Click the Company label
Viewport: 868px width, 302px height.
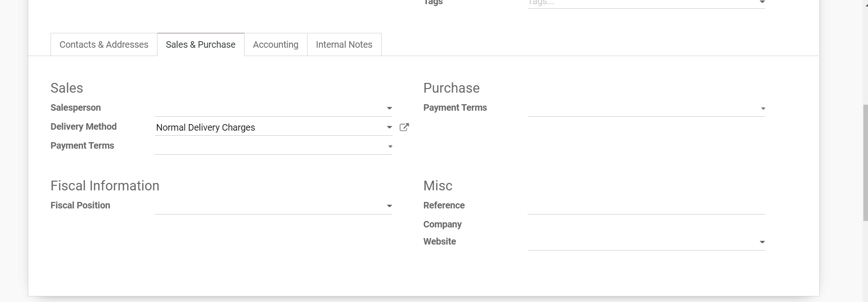click(x=442, y=224)
